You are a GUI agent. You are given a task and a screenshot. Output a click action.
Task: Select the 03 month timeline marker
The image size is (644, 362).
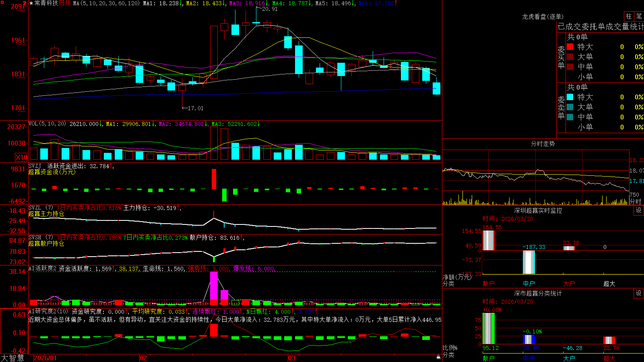pos(292,358)
